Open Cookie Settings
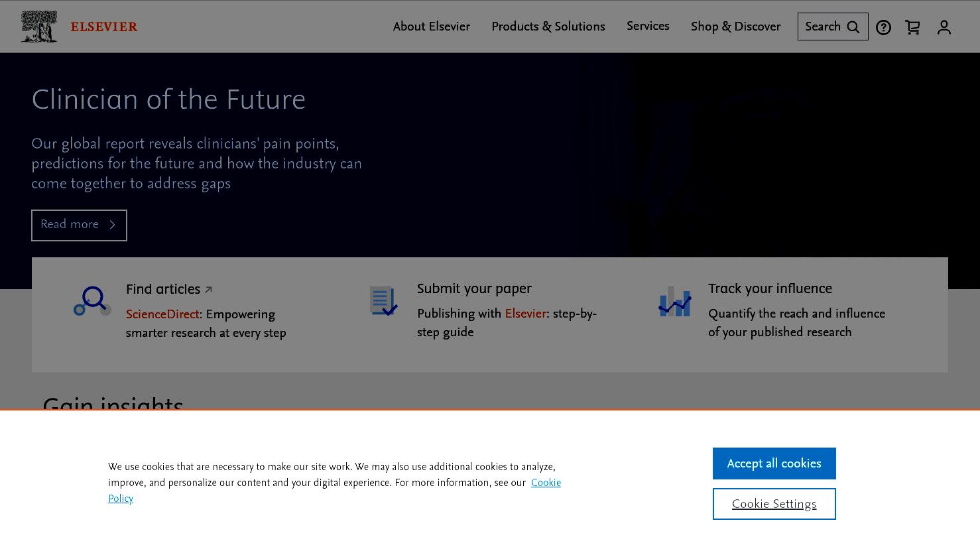The width and height of the screenshot is (980, 555). coord(774,504)
